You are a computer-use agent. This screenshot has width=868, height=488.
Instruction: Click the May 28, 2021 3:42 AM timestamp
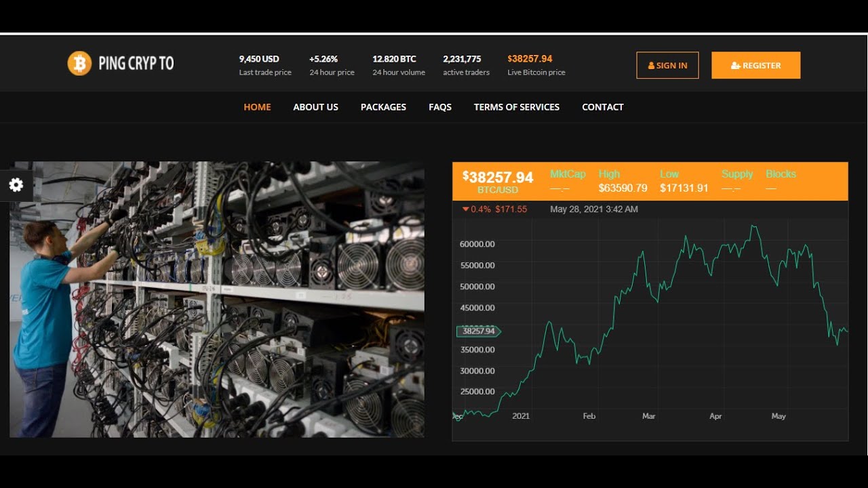tap(594, 209)
